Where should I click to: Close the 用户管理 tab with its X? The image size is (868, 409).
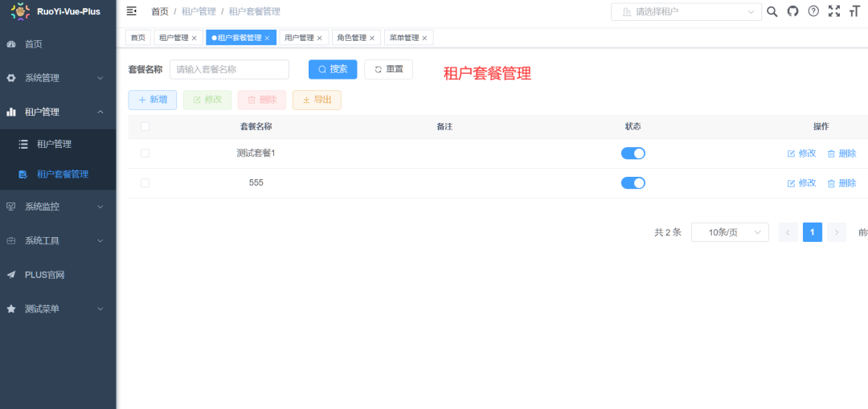(320, 38)
